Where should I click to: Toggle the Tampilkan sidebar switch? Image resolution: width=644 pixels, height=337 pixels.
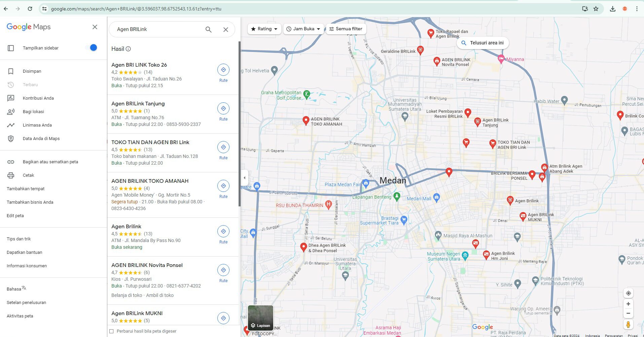click(x=92, y=48)
